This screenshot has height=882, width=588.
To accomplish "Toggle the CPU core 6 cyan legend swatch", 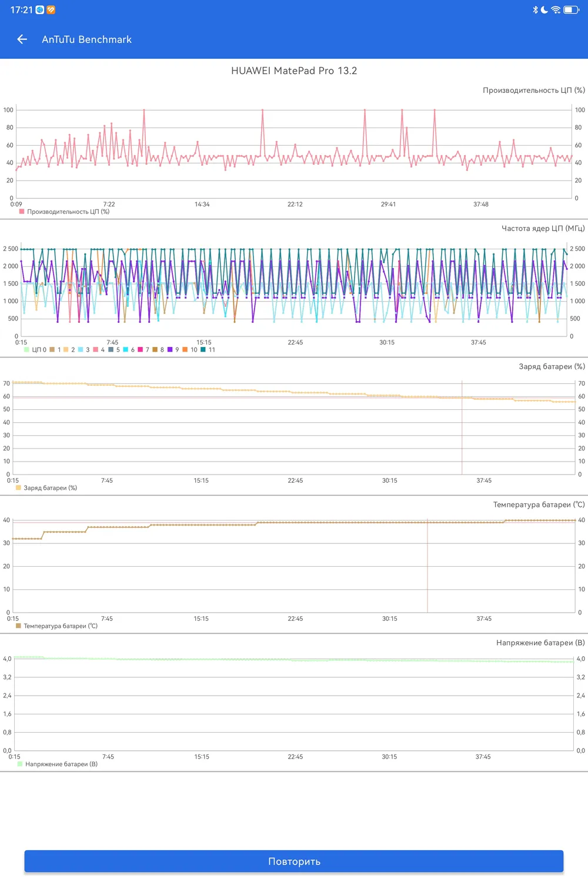I will coord(126,350).
